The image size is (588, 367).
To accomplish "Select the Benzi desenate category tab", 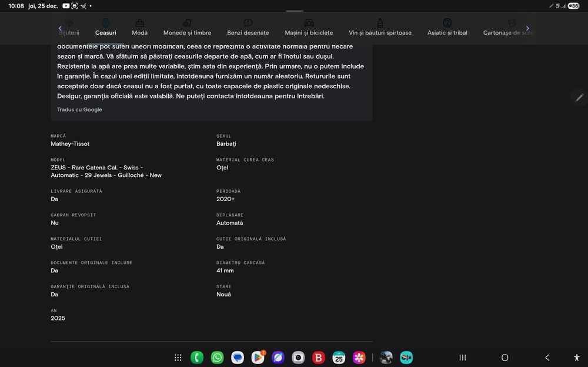I will [x=248, y=28].
